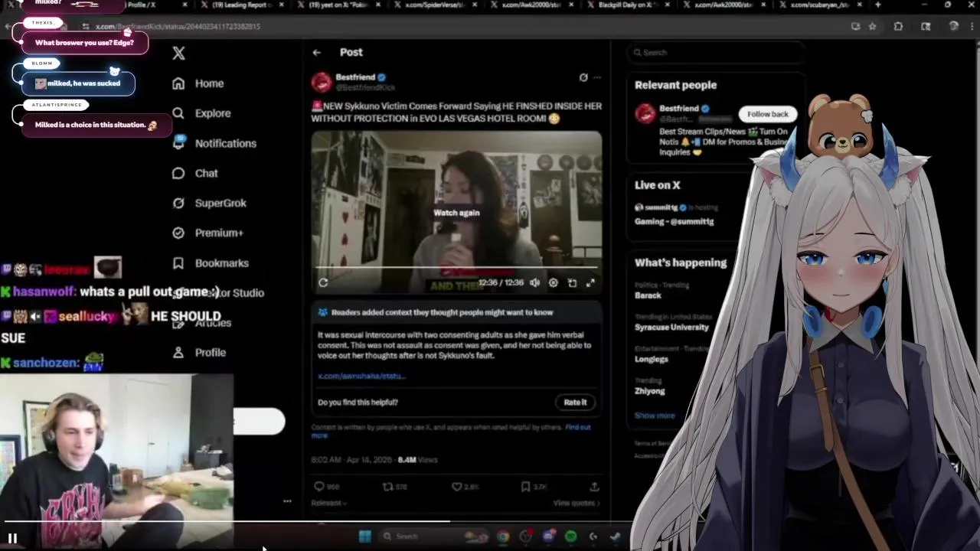Seek on the video progress bar
Image resolution: width=980 pixels, height=551 pixels.
pos(456,268)
